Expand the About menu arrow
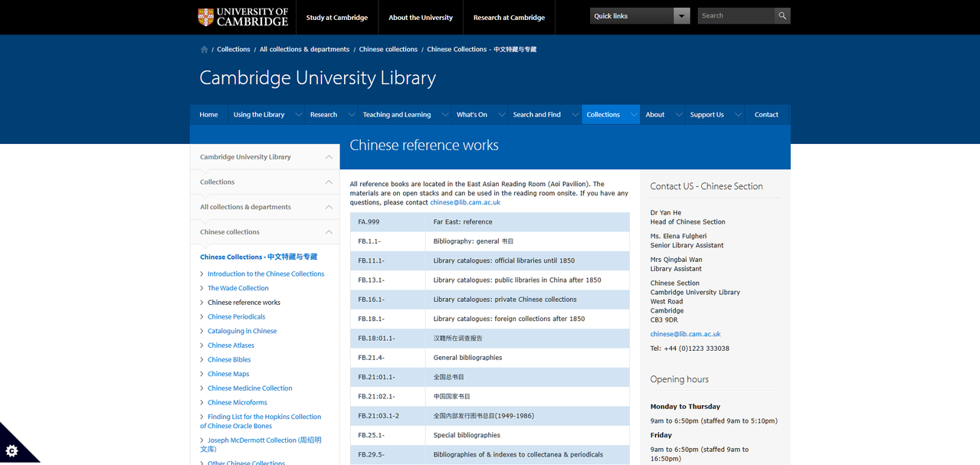Screen dimensions: 980x465 coord(679,115)
